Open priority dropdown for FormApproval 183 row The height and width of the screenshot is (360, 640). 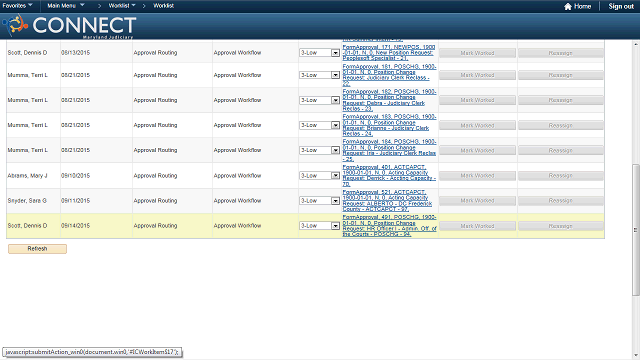point(320,125)
